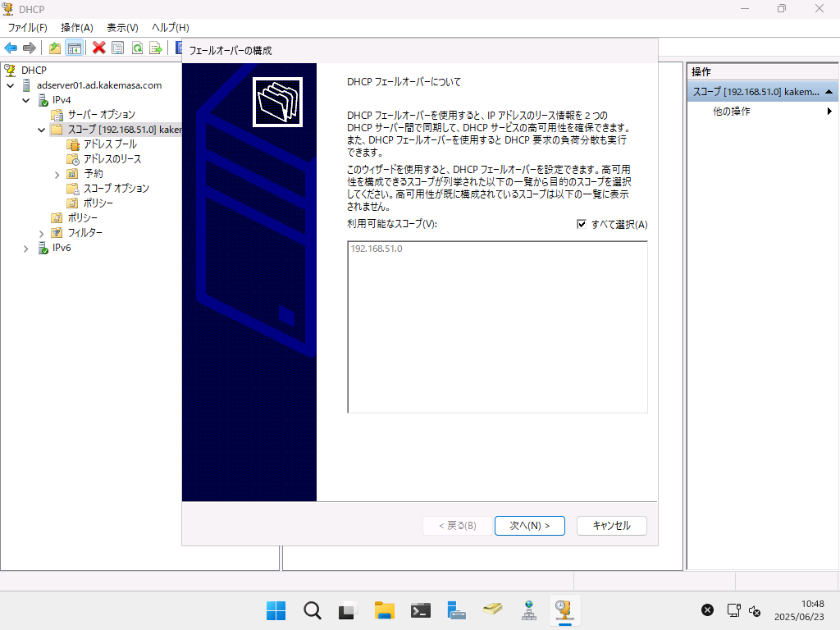Screen dimensions: 840x630
Task: Collapse the IPv4 node chevron
Action: (x=25, y=100)
